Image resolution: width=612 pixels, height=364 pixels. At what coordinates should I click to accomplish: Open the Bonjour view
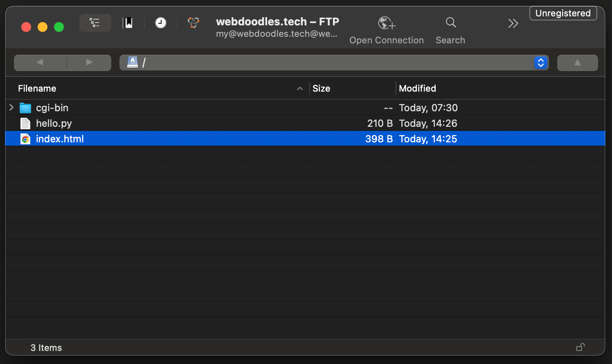[x=193, y=23]
